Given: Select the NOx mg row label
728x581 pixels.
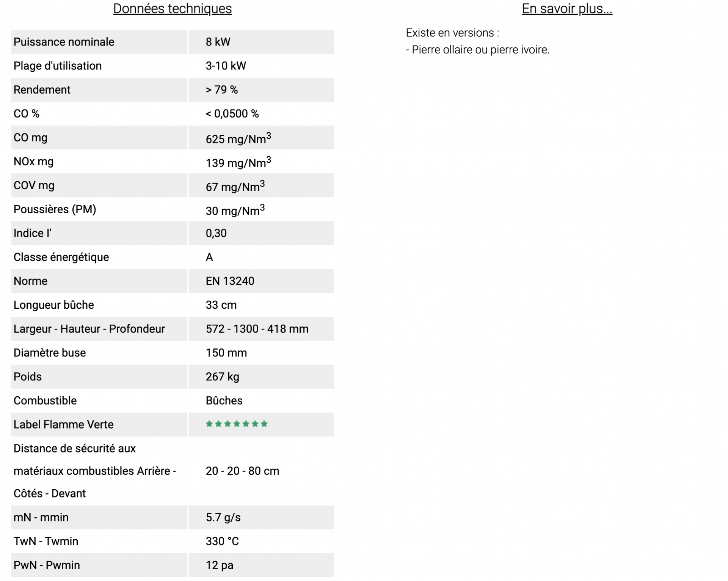Looking at the screenshot, I should click(33, 162).
